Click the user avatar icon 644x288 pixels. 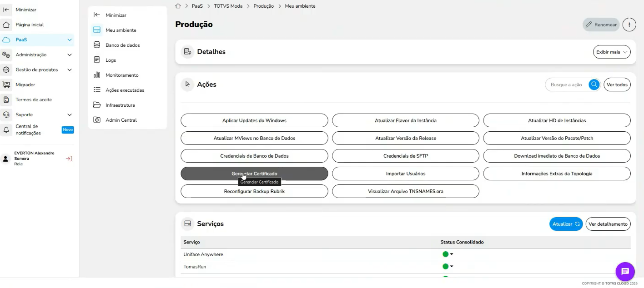(5, 159)
